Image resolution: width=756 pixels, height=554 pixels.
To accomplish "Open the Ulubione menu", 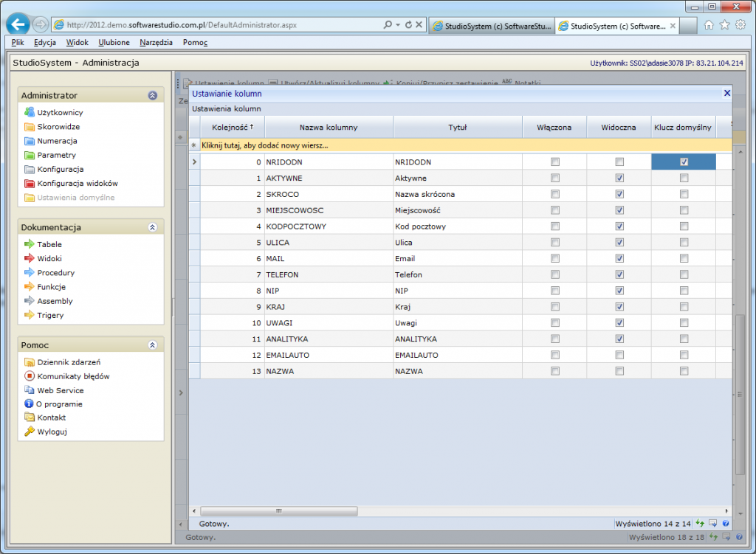I will coord(114,43).
